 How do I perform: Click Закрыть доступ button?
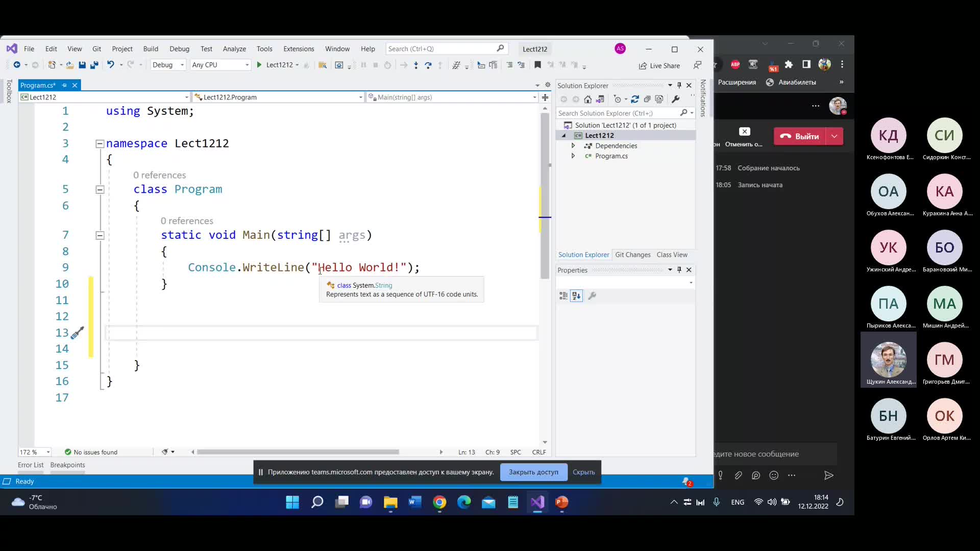coord(533,472)
